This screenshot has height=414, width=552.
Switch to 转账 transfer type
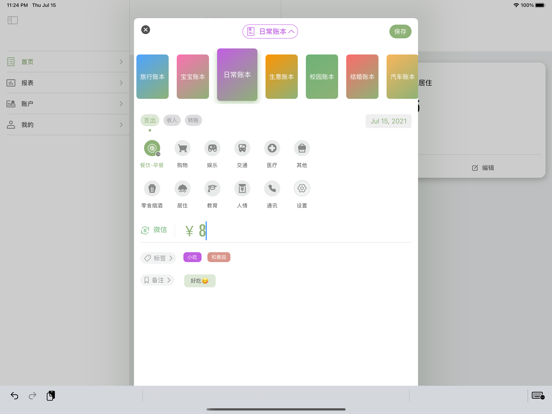[x=193, y=120]
